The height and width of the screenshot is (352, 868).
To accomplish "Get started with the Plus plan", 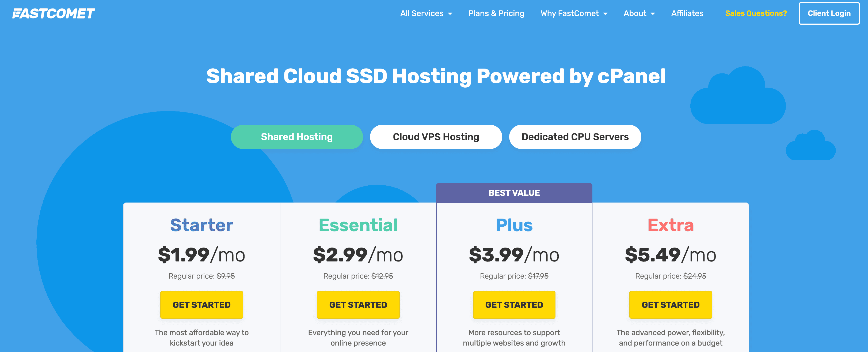I will [514, 305].
